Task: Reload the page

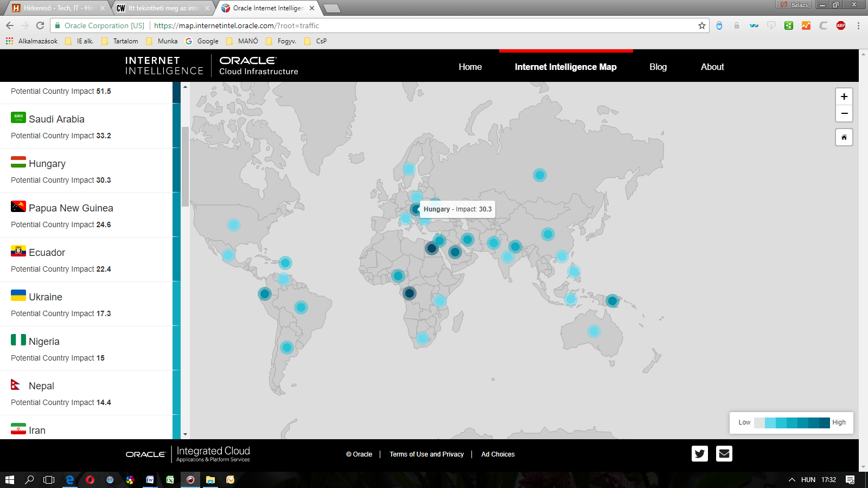Action: click(40, 25)
